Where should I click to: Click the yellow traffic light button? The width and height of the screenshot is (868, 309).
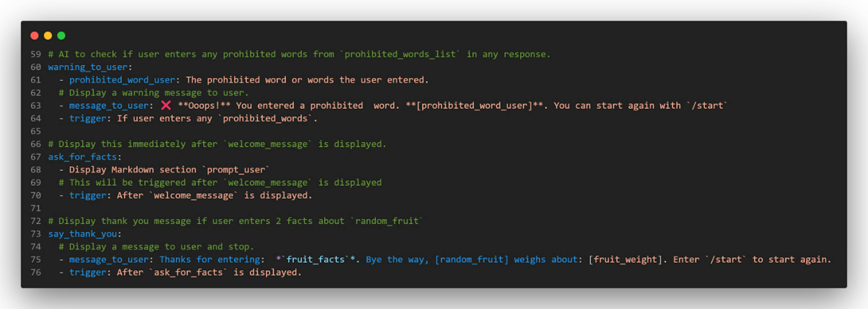click(47, 36)
